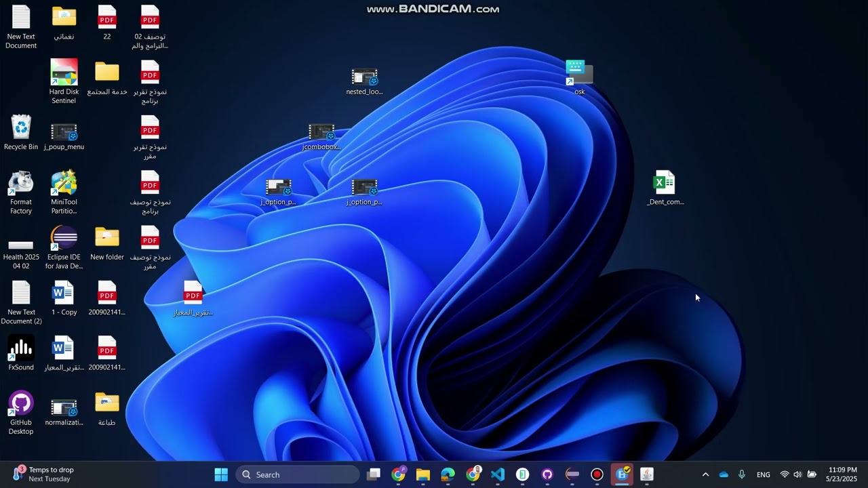Select the j_poup_menu video file
Image resolution: width=868 pixels, height=488 pixels.
[64, 137]
